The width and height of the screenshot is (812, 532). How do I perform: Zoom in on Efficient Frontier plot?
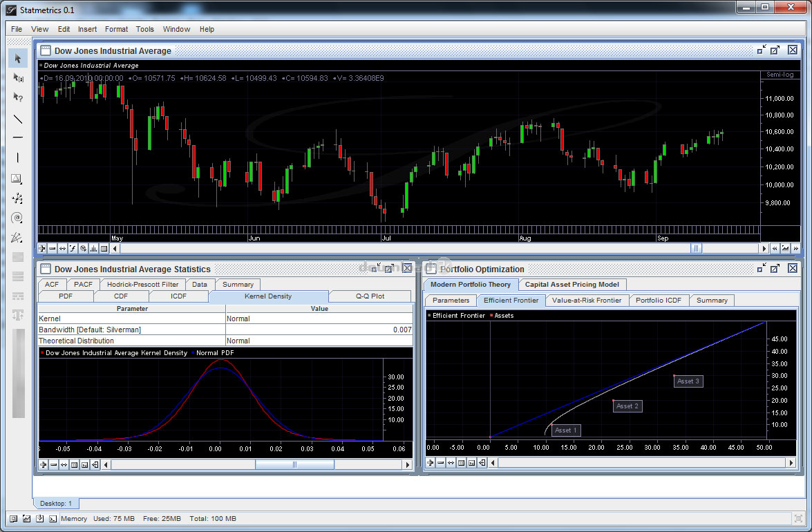(x=431, y=463)
